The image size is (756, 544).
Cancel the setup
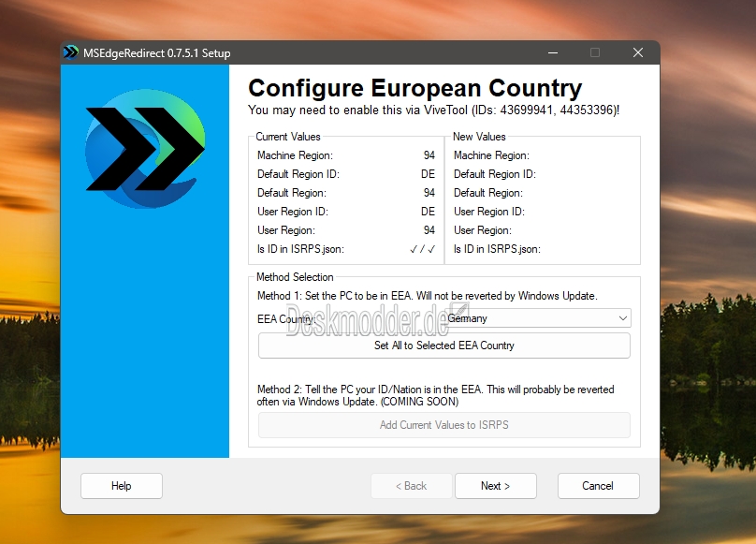click(598, 486)
